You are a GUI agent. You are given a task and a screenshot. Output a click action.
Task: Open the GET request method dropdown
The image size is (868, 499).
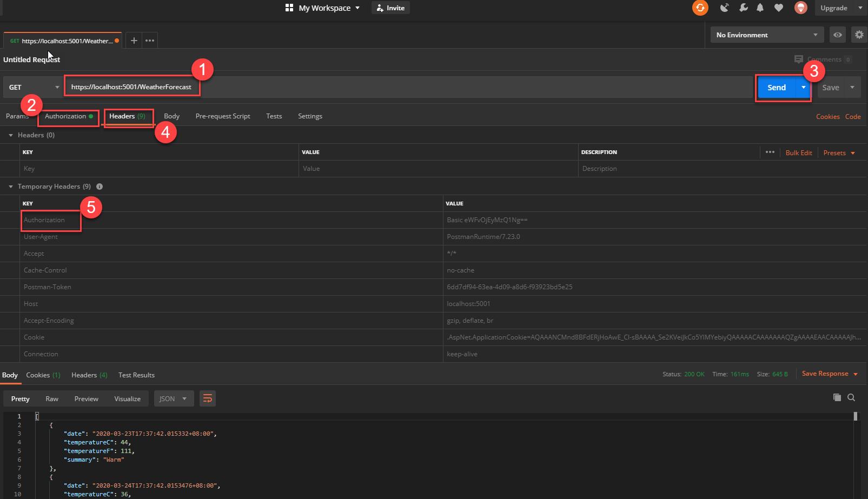[34, 87]
